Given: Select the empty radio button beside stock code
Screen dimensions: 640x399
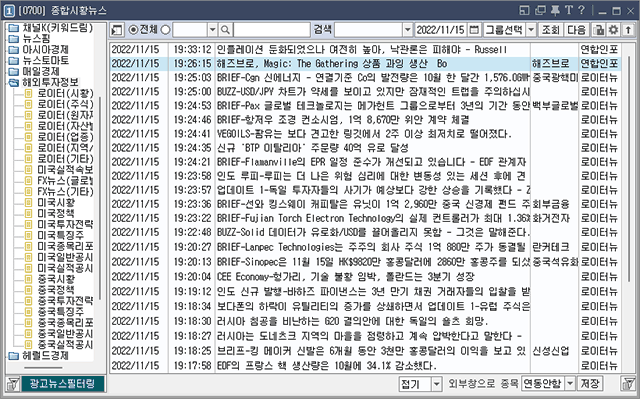Looking at the screenshot, I should coord(165,30).
